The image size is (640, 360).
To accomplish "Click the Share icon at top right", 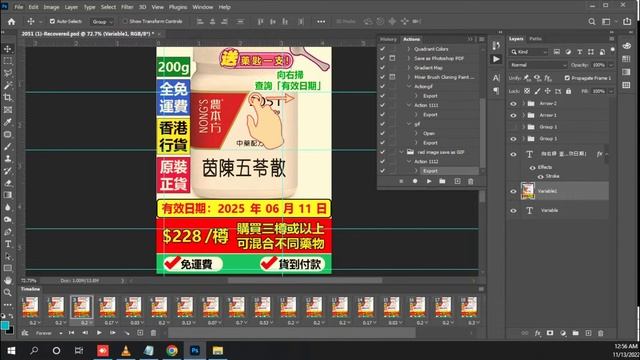I will pos(627,22).
